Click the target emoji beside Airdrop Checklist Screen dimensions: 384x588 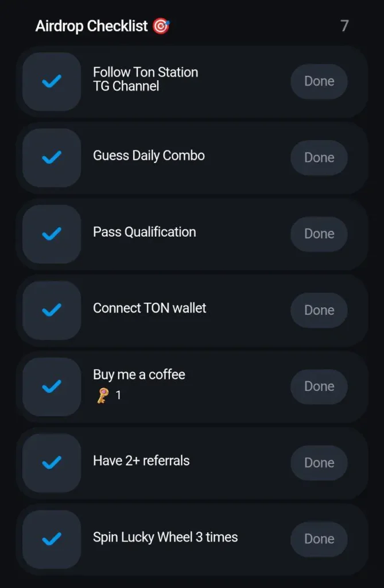[161, 26]
